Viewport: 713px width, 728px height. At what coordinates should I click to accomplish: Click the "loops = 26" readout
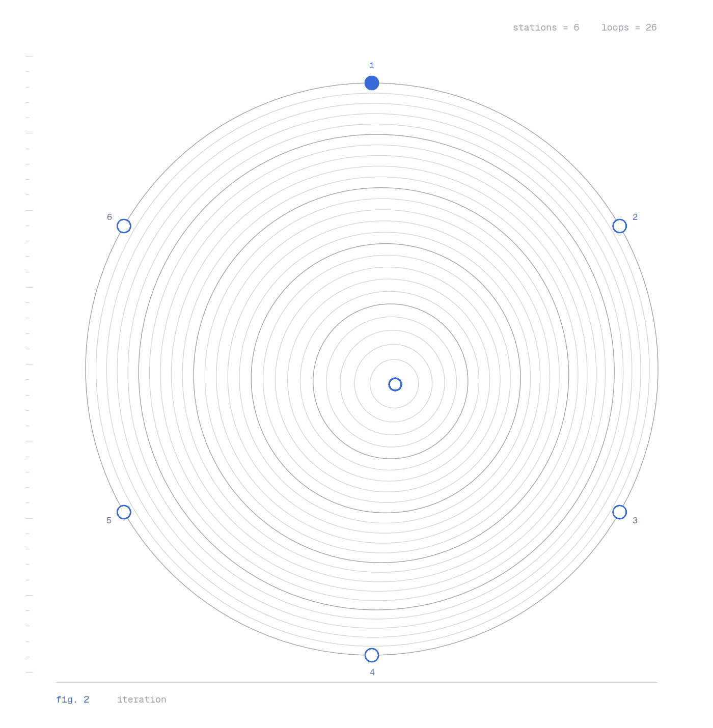point(629,27)
